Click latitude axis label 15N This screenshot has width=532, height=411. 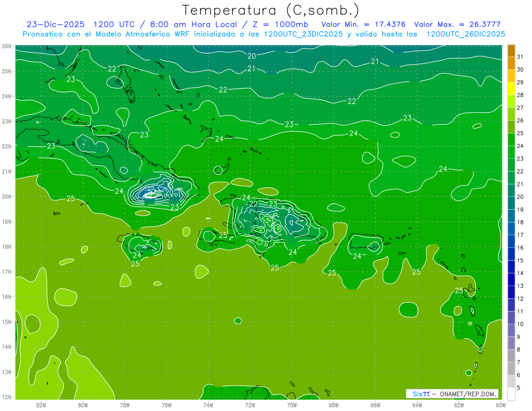[6, 321]
